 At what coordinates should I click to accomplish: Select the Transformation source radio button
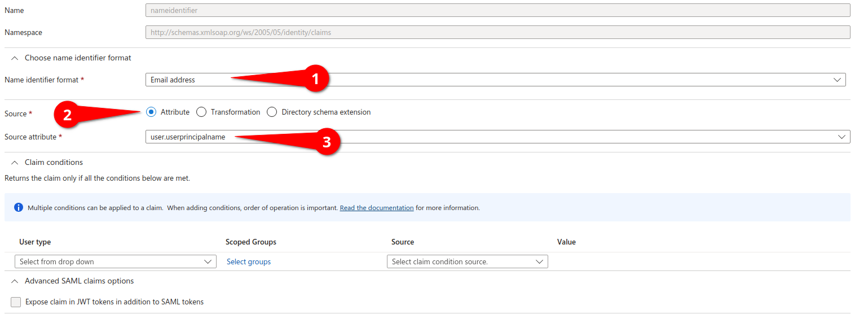(201, 112)
